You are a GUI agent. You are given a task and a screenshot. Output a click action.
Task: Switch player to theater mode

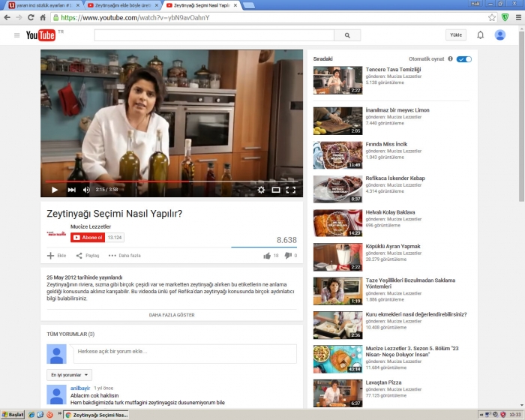click(x=276, y=190)
